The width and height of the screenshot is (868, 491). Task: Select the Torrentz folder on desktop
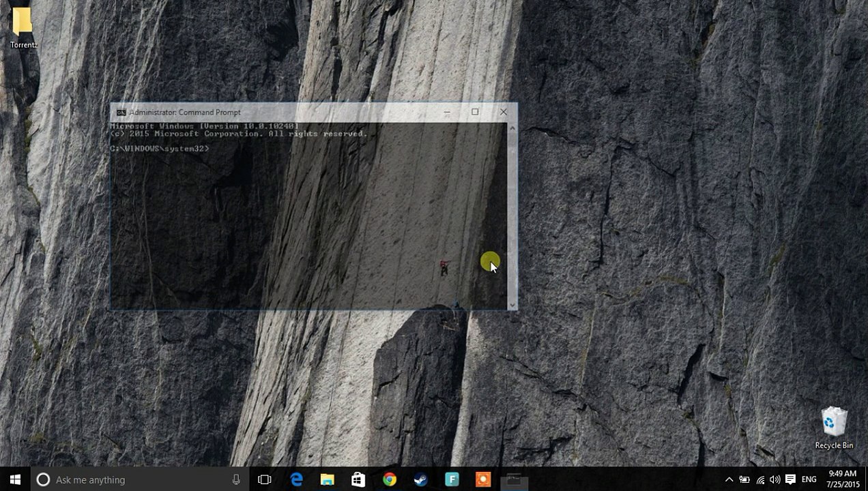[23, 27]
